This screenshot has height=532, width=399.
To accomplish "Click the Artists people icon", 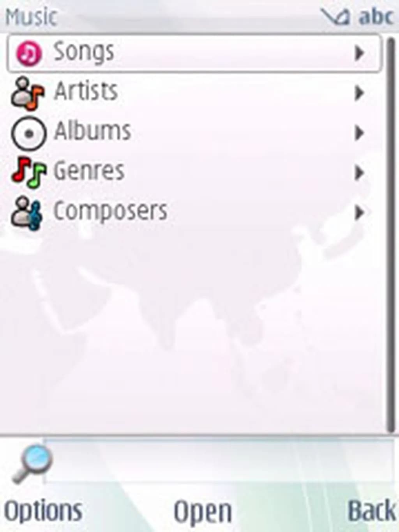I will pos(28,93).
